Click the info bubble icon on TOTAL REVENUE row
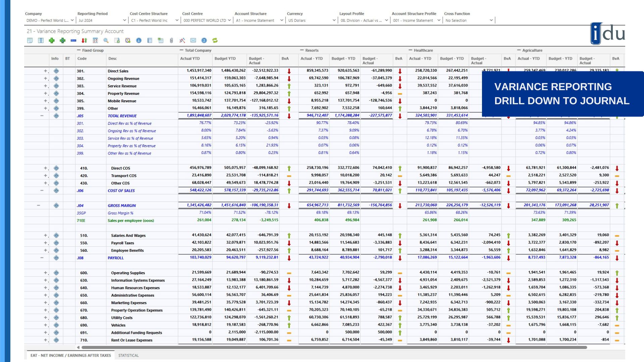The height and width of the screenshot is (362, 644). (56, 116)
